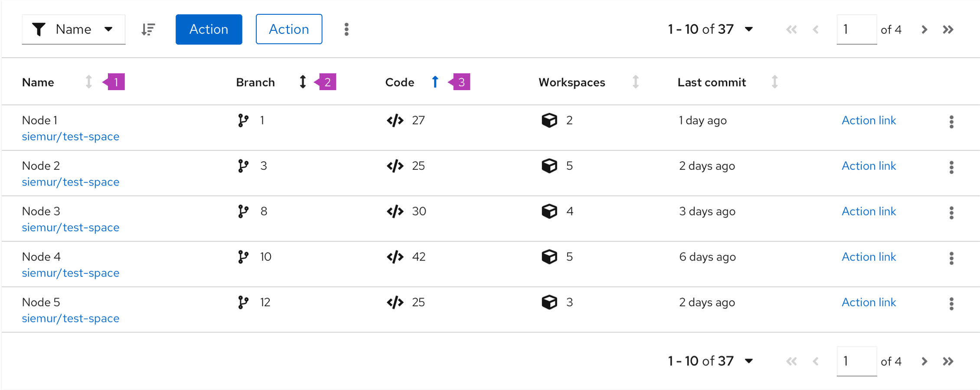Screen dimensions: 980x390
Task: Click the code icon in Node 4 row
Action: click(x=395, y=257)
